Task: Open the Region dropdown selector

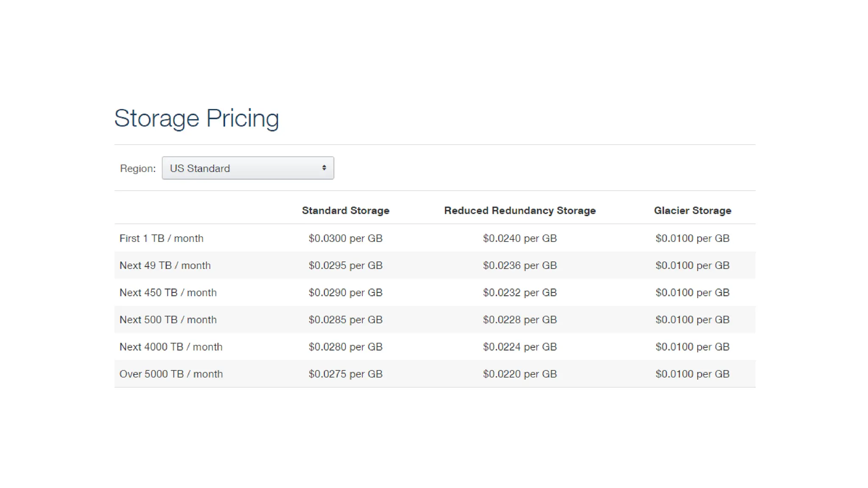Action: click(248, 168)
